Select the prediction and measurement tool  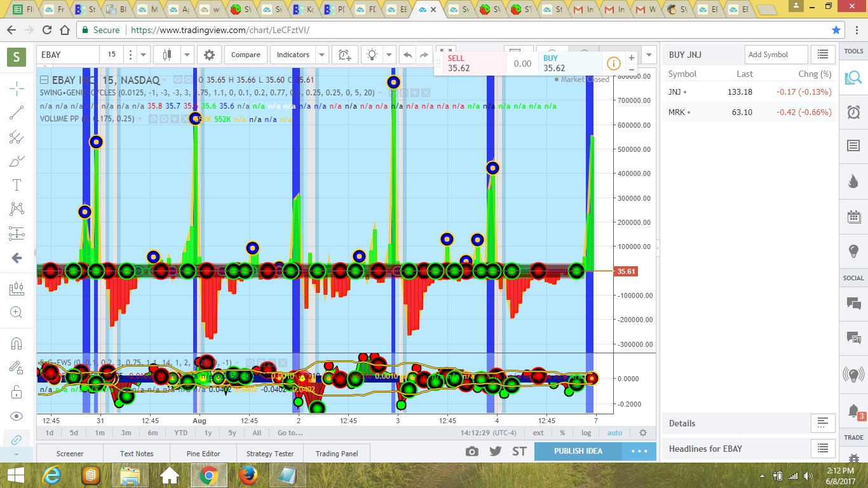17,233
